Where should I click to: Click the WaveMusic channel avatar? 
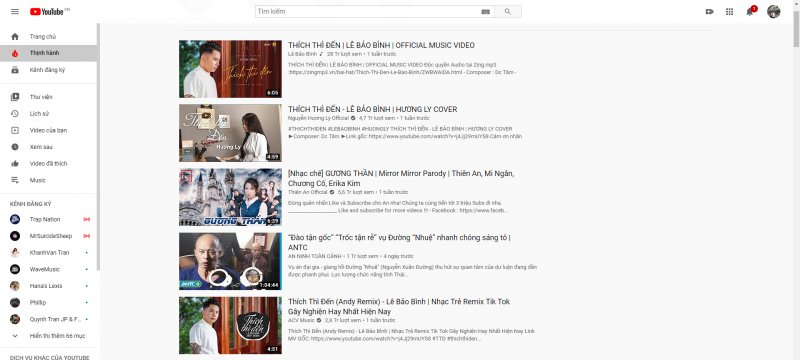15,269
